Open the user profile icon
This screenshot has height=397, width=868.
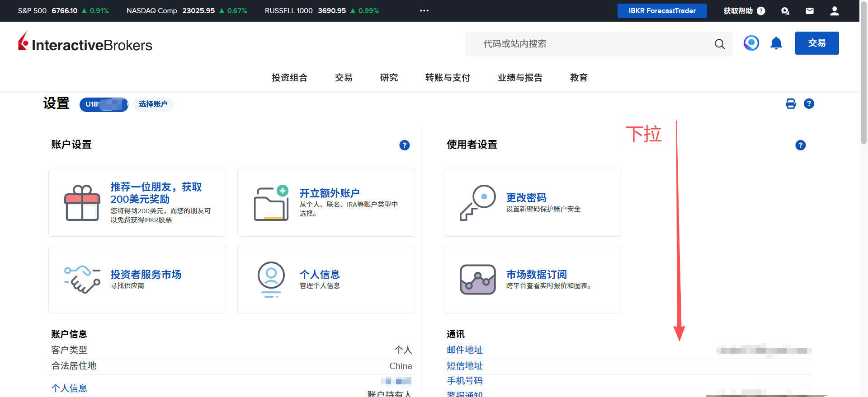tap(835, 11)
